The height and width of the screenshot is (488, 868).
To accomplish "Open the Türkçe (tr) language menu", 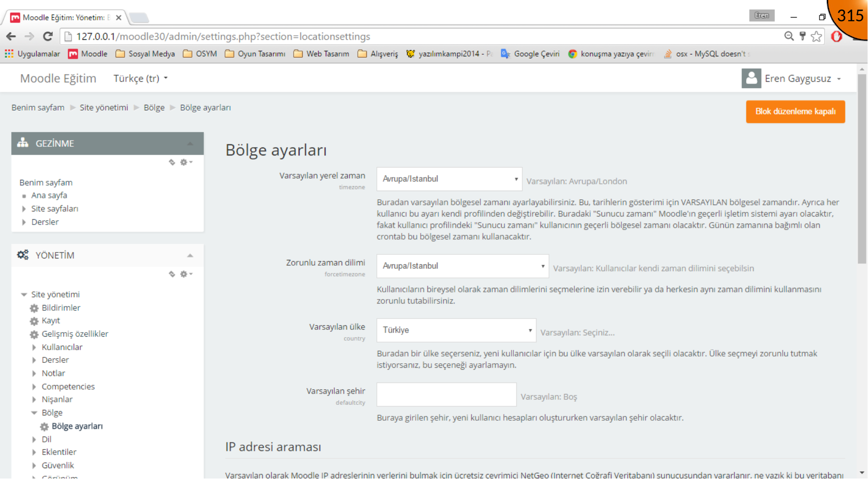I will tap(141, 78).
